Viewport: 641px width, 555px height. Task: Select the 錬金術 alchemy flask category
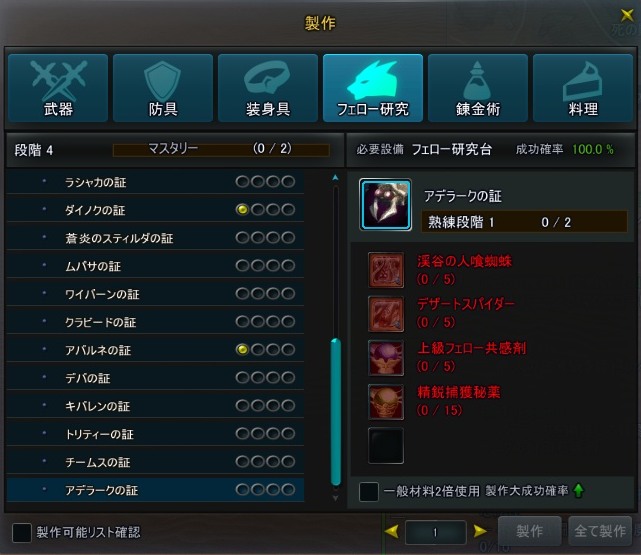[478, 88]
